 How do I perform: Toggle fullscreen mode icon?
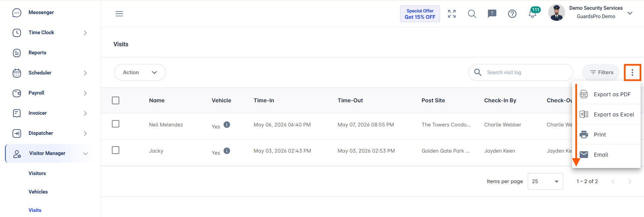pos(452,14)
